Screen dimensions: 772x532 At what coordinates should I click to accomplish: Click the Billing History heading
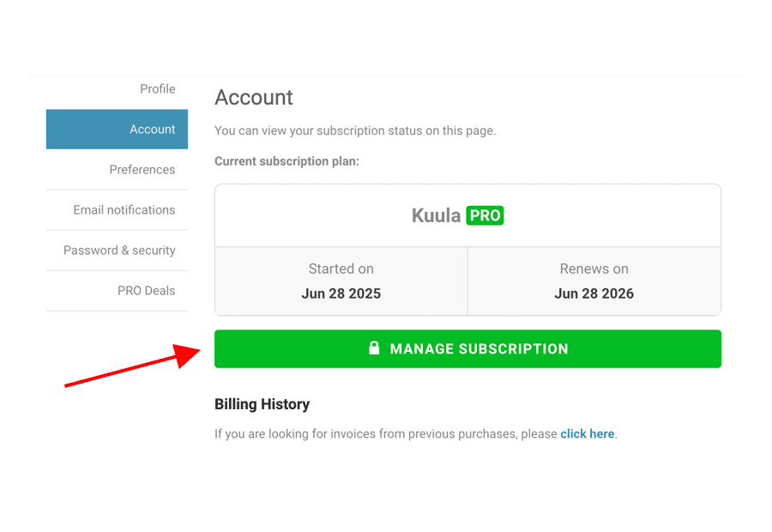click(262, 404)
